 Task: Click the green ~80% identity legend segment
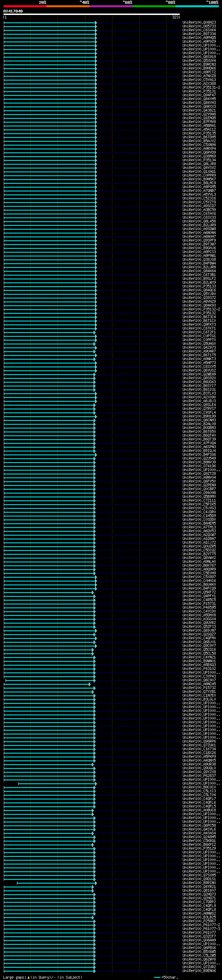[x=154, y=6]
